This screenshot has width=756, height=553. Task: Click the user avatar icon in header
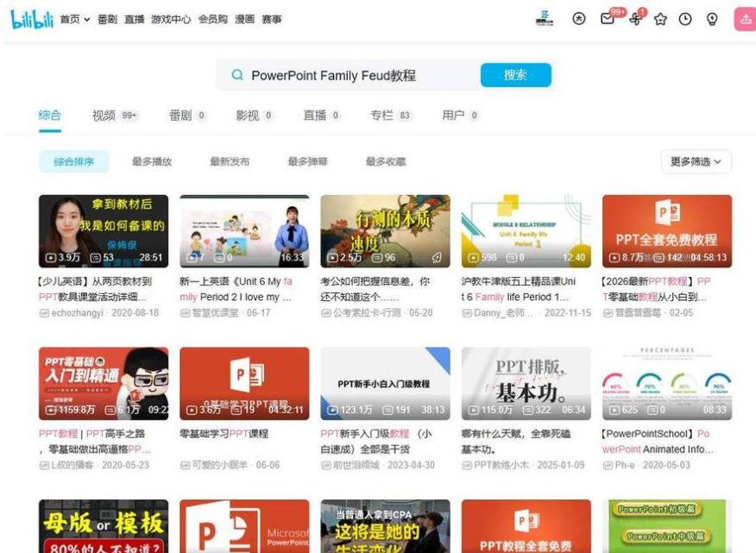(x=545, y=19)
